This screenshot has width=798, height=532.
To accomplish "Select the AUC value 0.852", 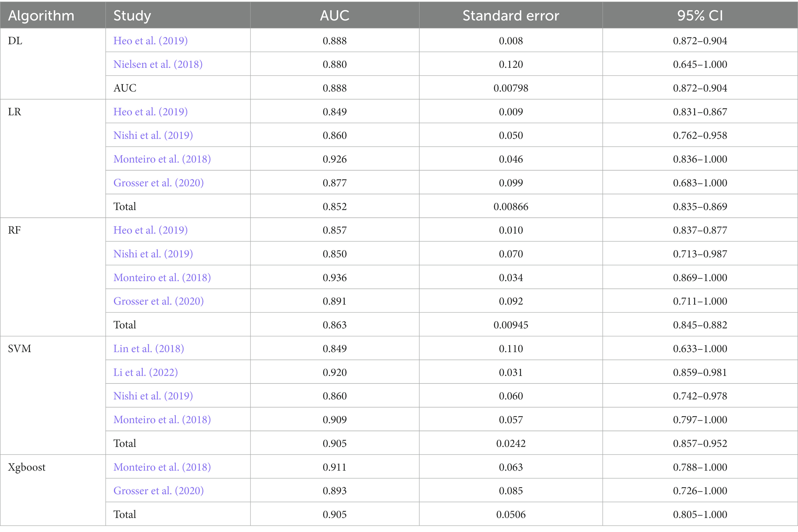I will tap(335, 207).
